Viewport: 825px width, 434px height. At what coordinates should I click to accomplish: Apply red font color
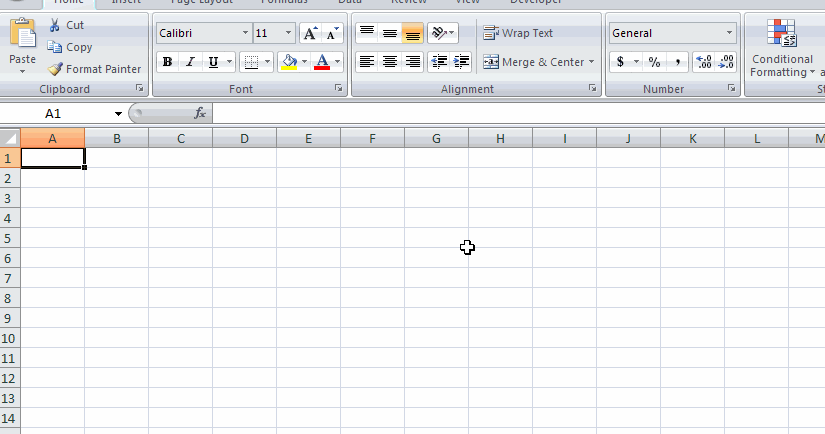322,62
